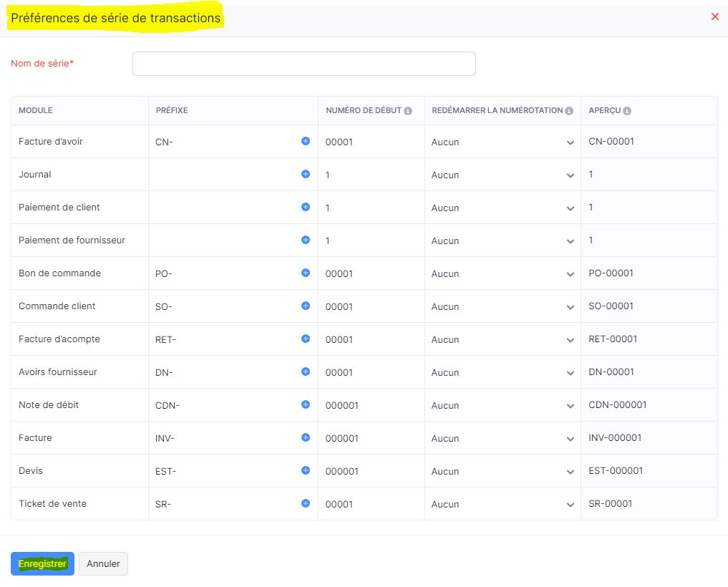Click plus icon in Paiement de client row

point(306,207)
